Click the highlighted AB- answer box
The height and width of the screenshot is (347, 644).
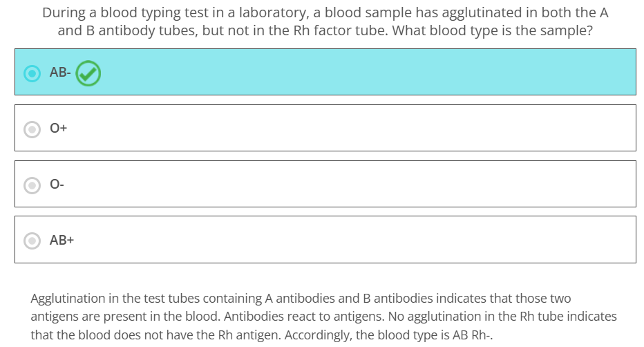point(325,72)
